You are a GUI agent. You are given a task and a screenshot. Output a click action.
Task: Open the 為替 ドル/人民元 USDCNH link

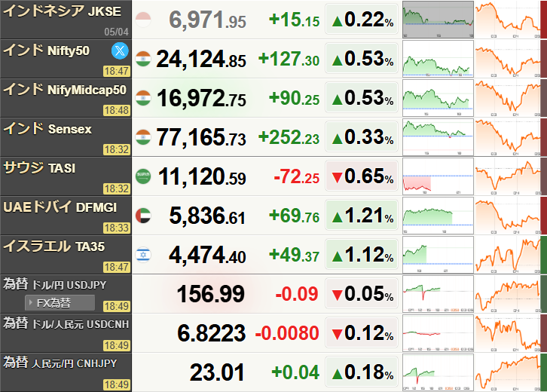[66, 323]
